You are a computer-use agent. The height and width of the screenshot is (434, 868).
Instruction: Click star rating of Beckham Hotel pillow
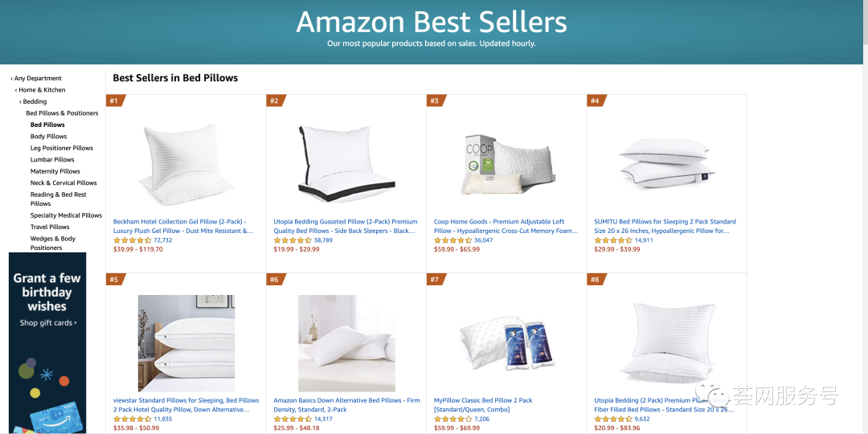pyautogui.click(x=132, y=240)
